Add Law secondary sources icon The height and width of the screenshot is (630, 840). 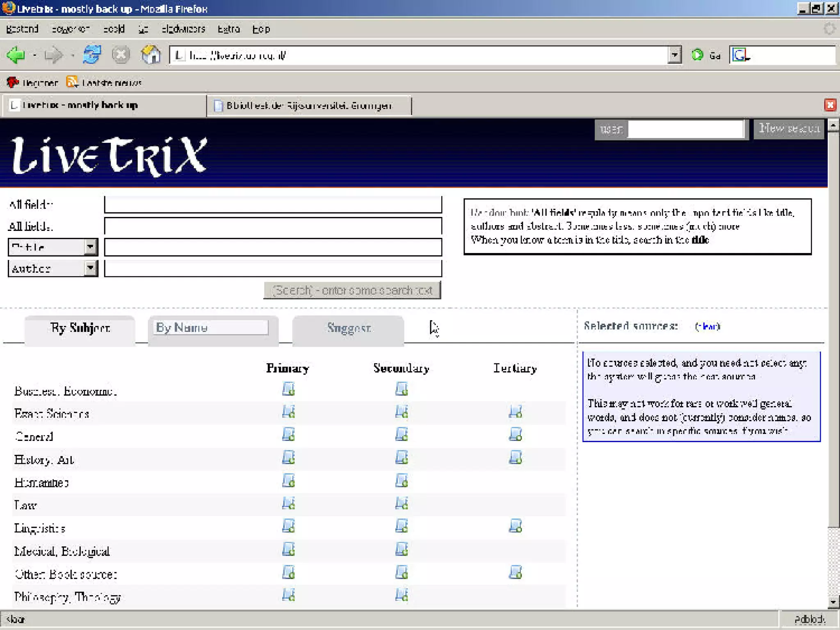(402, 503)
